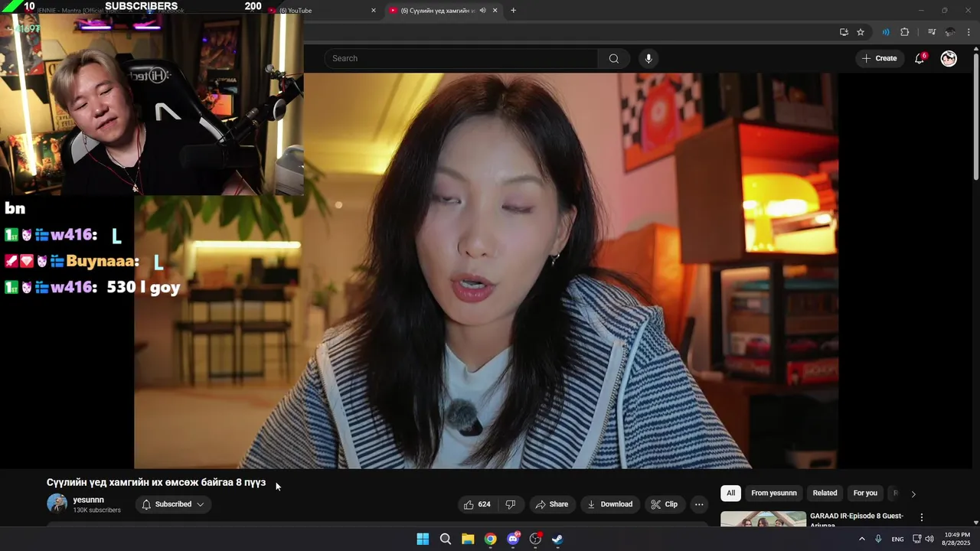The height and width of the screenshot is (551, 980).
Task: Select the From yesunnn chip
Action: point(773,493)
